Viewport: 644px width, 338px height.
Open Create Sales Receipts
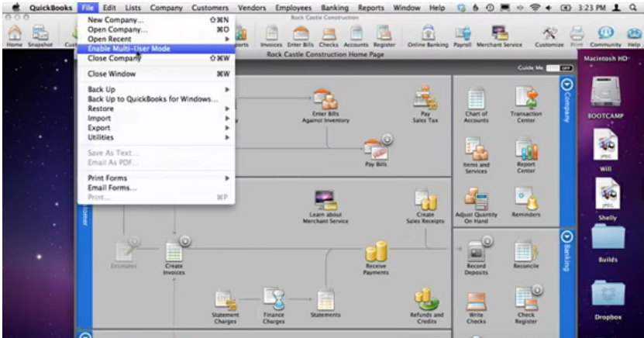click(425, 206)
